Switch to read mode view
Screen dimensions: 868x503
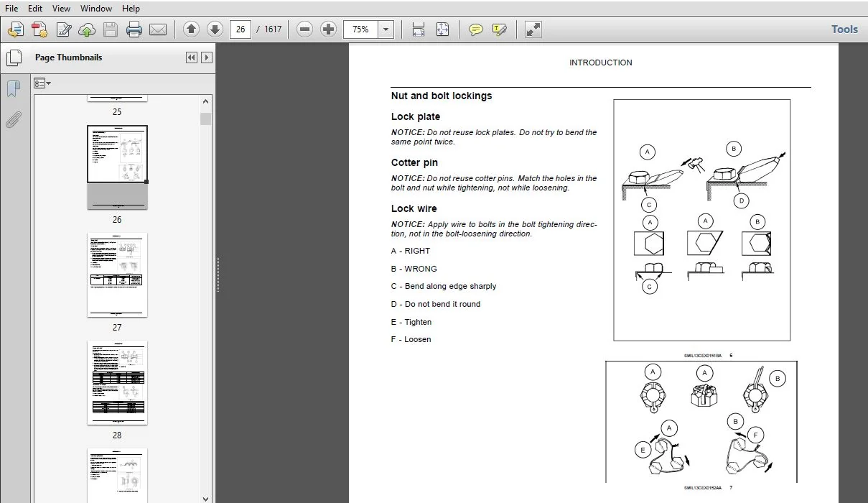(x=533, y=29)
